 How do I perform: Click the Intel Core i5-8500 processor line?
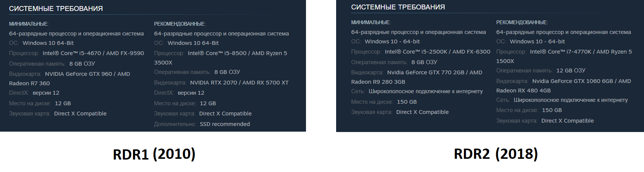click(x=237, y=53)
